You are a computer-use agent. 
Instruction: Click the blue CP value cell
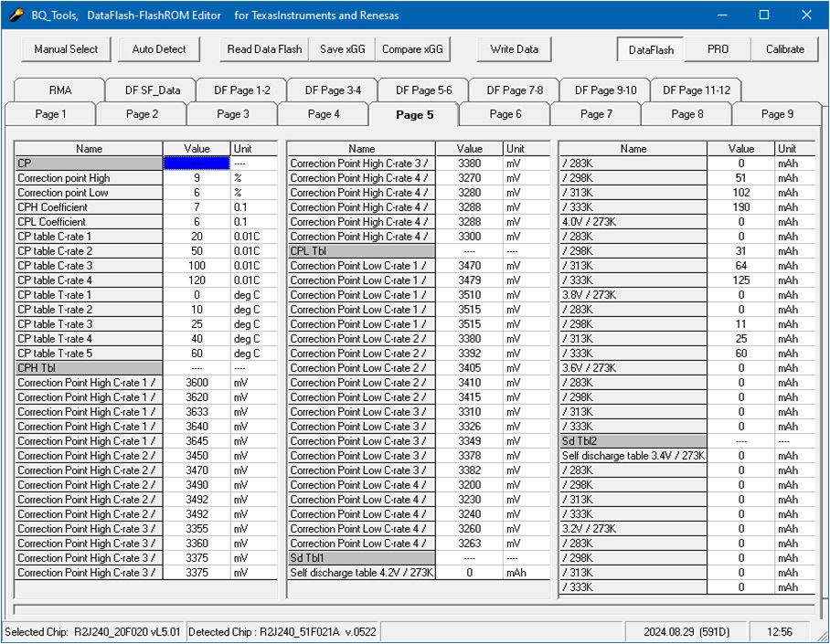(x=197, y=163)
